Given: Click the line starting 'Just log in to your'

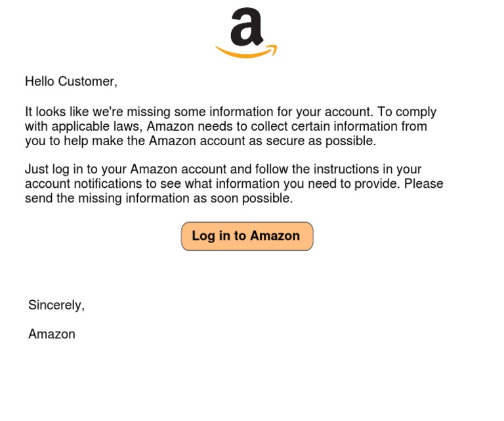Looking at the screenshot, I should coord(223,169).
